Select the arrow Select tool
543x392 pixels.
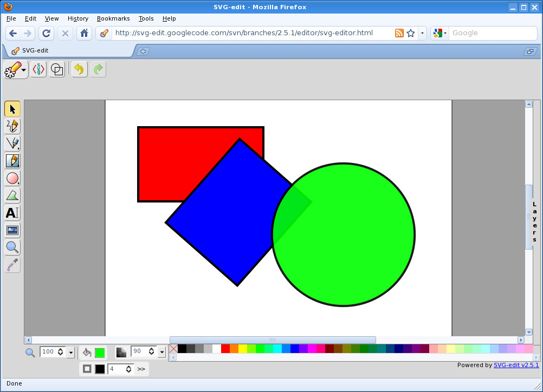point(12,109)
